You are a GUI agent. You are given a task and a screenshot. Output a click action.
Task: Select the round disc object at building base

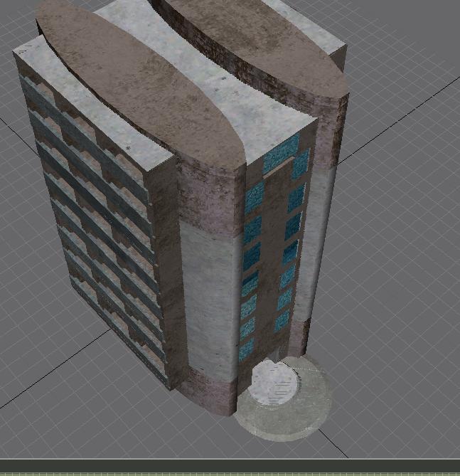(x=283, y=398)
